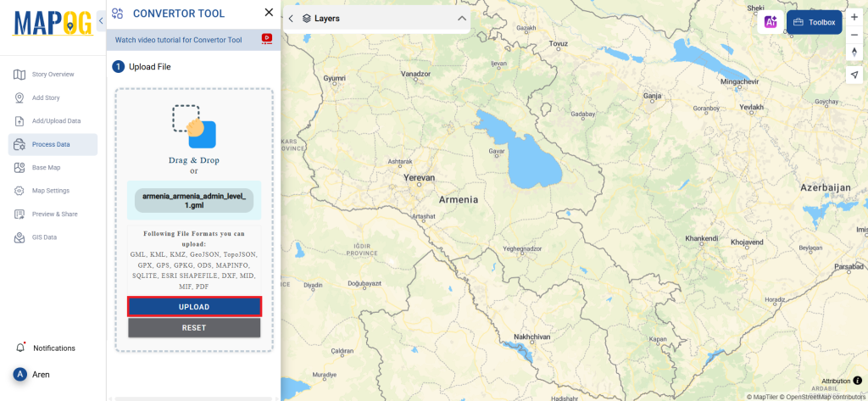Screen dimensions: 868x401
Task: Click the Add/Upload Data file icon
Action: point(19,120)
